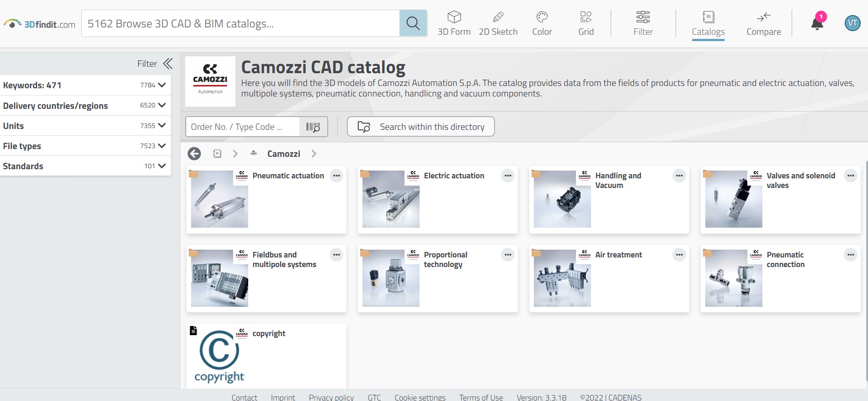The width and height of the screenshot is (868, 401).
Task: Open the Terms of Use footer link
Action: coord(481,397)
